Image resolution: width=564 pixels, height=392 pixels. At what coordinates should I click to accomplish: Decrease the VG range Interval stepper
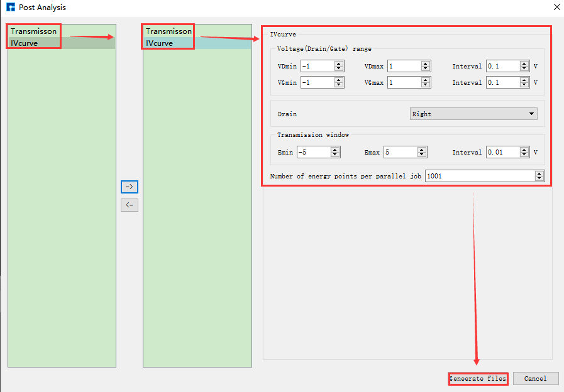524,85
